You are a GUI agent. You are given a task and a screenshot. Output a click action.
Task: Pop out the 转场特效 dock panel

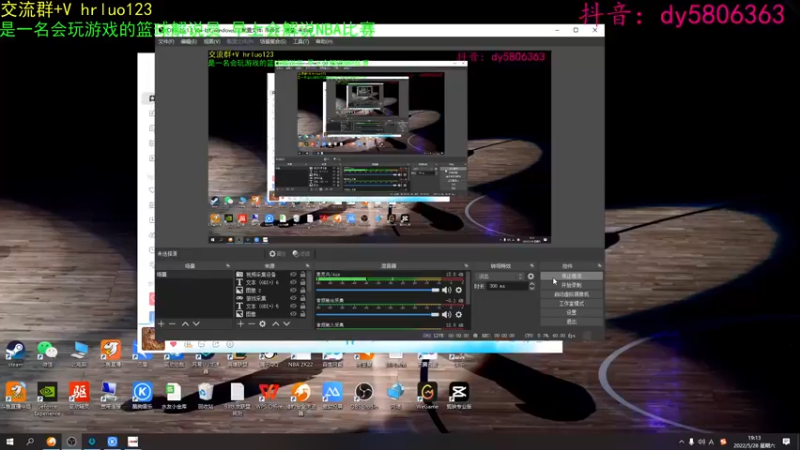[x=532, y=266]
